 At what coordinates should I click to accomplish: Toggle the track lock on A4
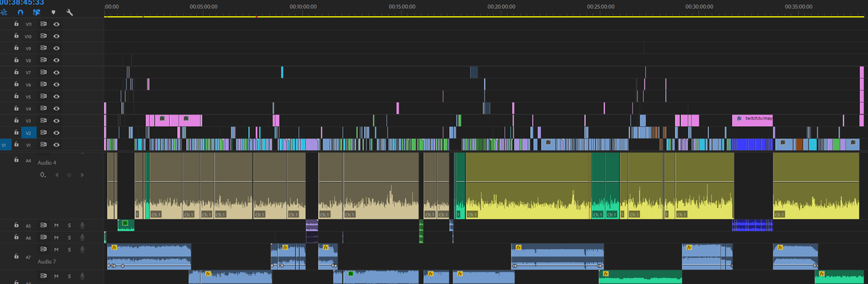point(16,160)
